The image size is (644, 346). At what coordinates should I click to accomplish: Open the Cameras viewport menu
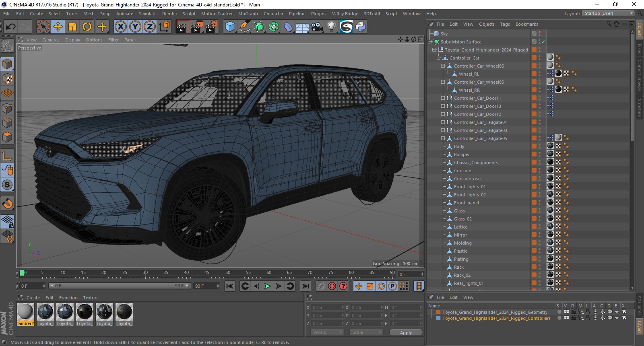point(51,40)
